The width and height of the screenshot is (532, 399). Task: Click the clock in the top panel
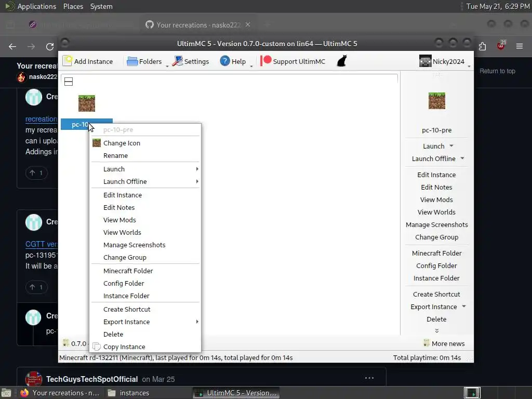click(x=498, y=6)
